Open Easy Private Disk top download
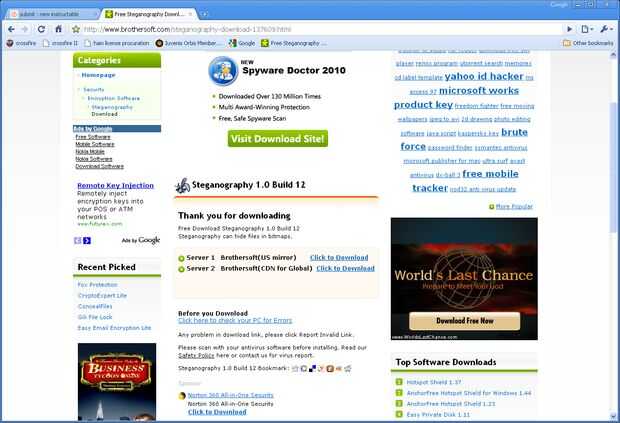Screen dimensions: 620x423 [x=438, y=415]
